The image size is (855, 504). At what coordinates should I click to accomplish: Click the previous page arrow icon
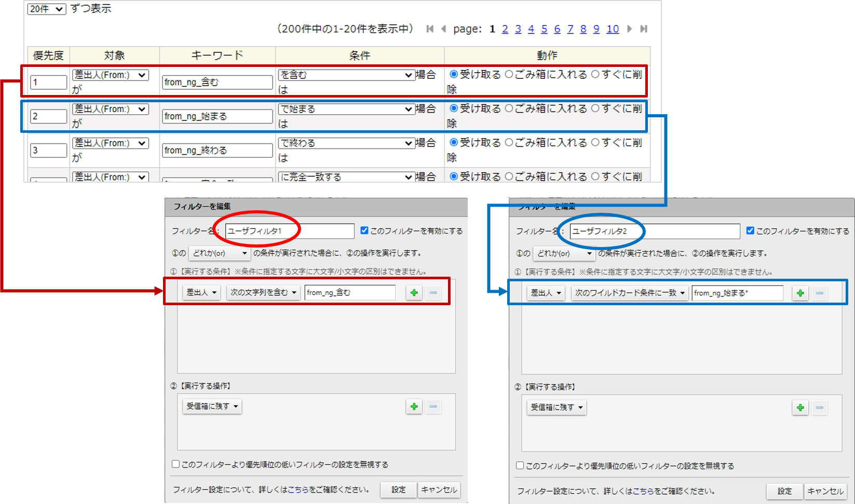pyautogui.click(x=443, y=29)
